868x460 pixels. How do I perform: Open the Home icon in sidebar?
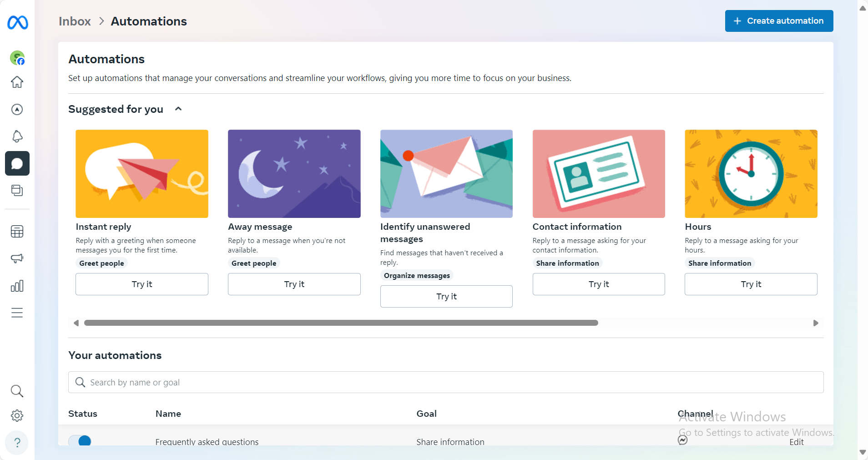pyautogui.click(x=17, y=82)
